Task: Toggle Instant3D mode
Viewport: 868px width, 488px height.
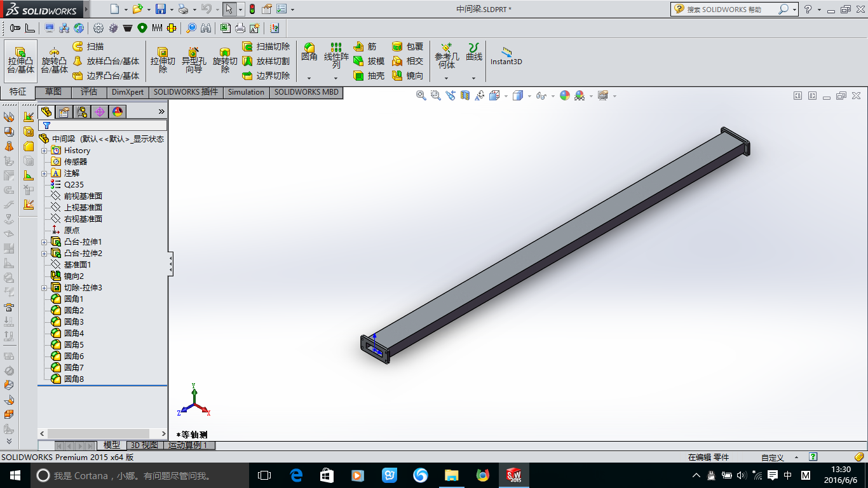Action: 506,56
